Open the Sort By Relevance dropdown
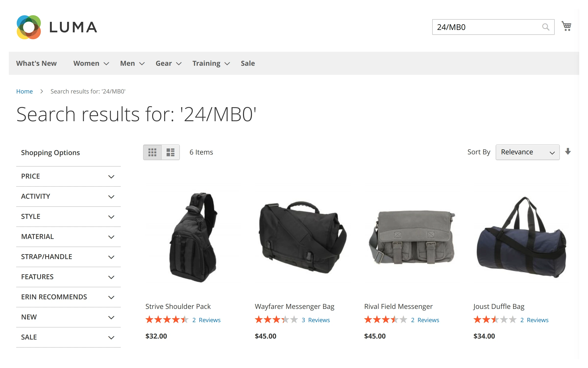This screenshot has height=368, width=588. coord(527,152)
